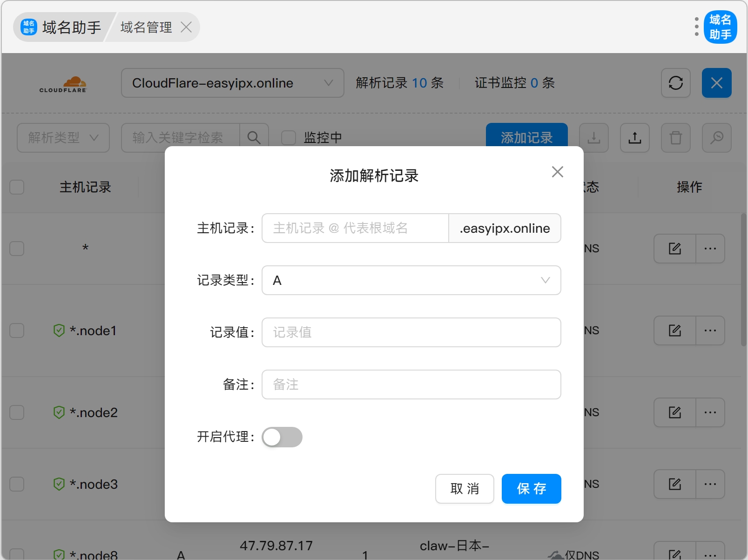Image resolution: width=748 pixels, height=560 pixels.
Task: Check the *.node3 row checkbox
Action: (x=17, y=484)
